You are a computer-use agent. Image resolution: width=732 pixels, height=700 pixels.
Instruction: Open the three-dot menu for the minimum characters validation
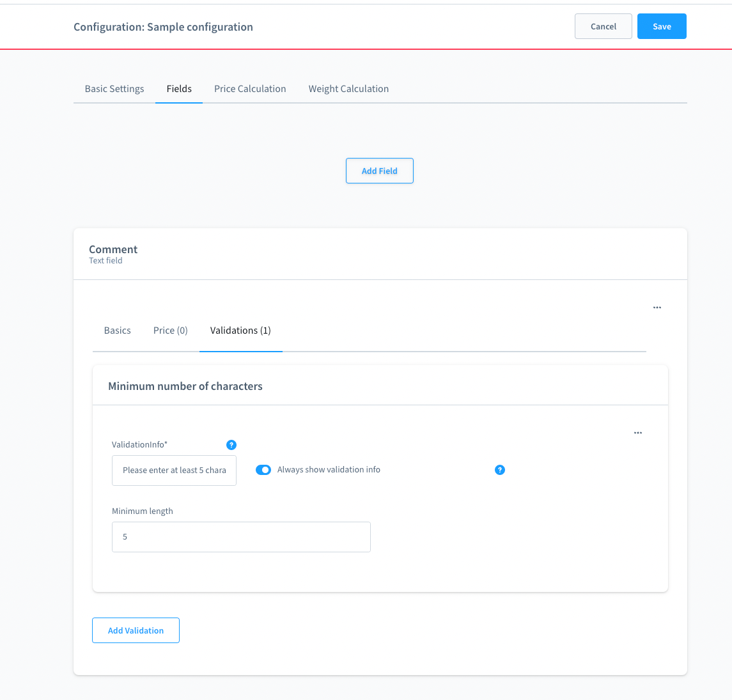pyautogui.click(x=637, y=433)
